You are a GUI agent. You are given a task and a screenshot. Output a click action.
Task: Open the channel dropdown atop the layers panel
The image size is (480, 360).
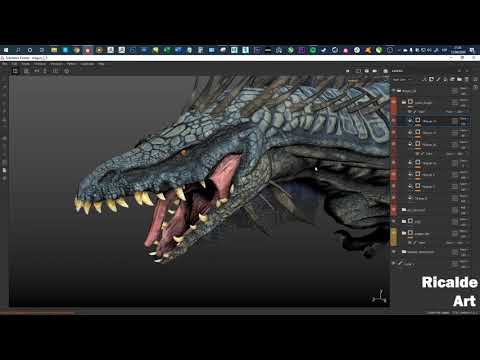click(402, 79)
